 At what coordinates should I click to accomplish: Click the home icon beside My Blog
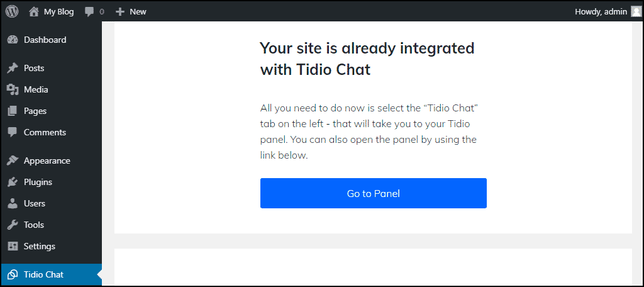(34, 11)
